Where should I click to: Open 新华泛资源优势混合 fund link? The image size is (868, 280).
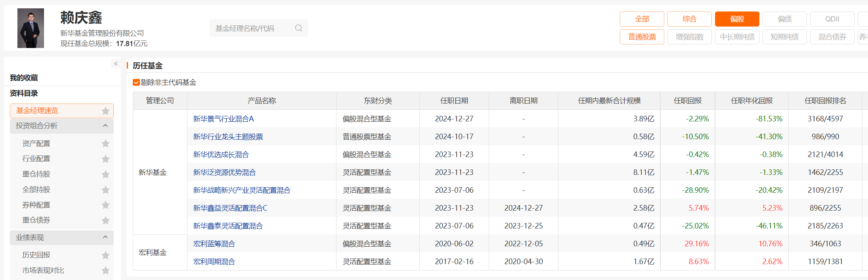[x=224, y=172]
